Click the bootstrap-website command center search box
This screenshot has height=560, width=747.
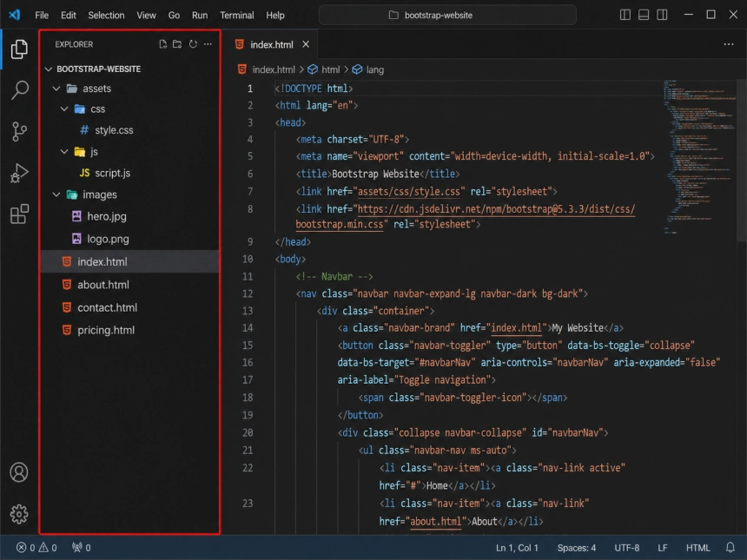tap(447, 16)
